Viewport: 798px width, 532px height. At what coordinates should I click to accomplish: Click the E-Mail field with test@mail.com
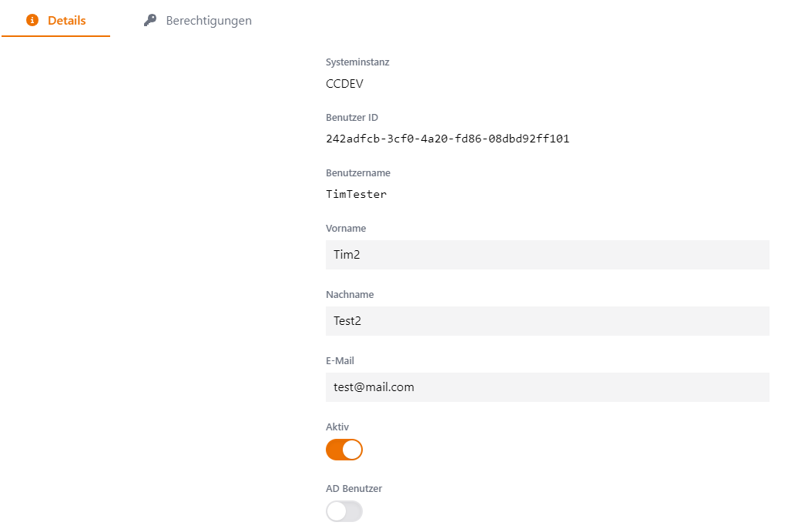coord(547,387)
